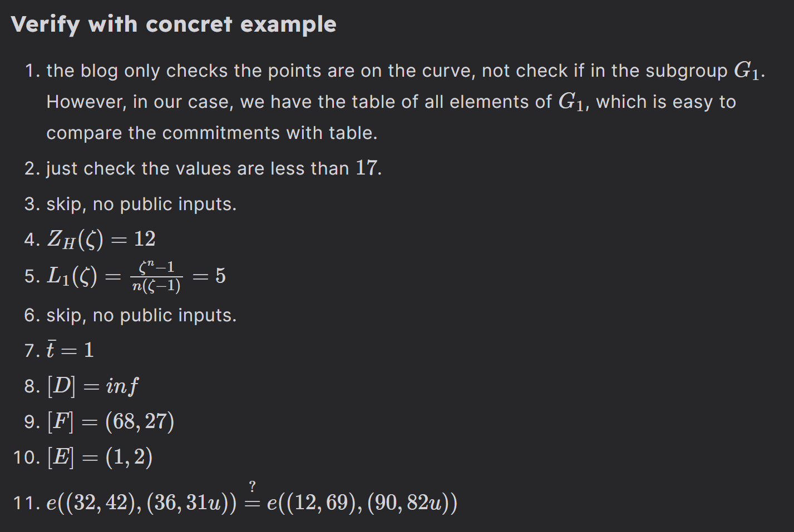This screenshot has width=794, height=532.
Task: Click the line "compare the commitments with table."
Action: tap(211, 133)
